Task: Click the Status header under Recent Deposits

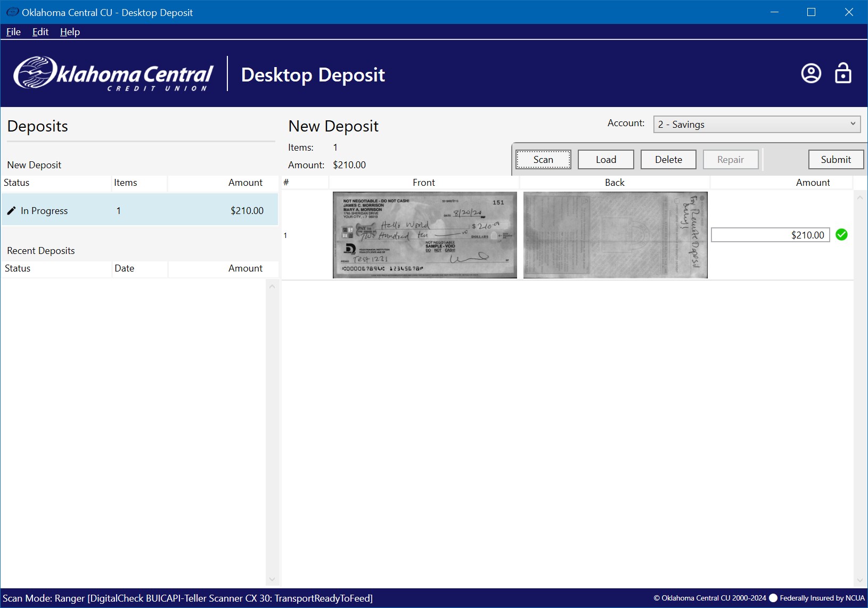Action: (56, 268)
